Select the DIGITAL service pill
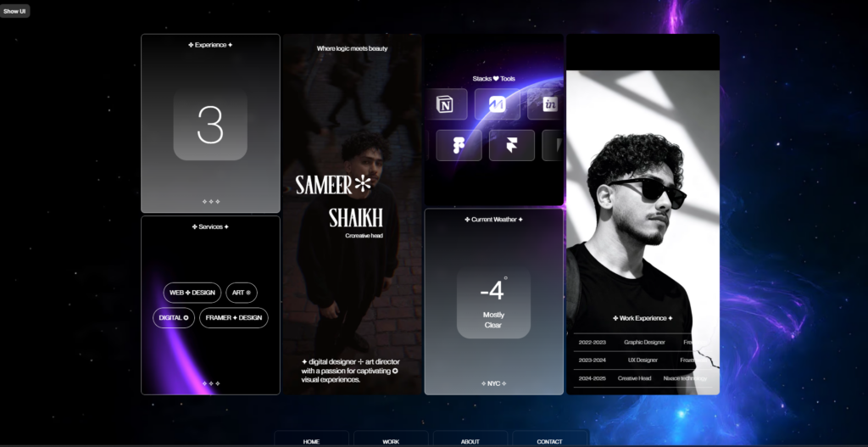The width and height of the screenshot is (868, 447). tap(174, 318)
